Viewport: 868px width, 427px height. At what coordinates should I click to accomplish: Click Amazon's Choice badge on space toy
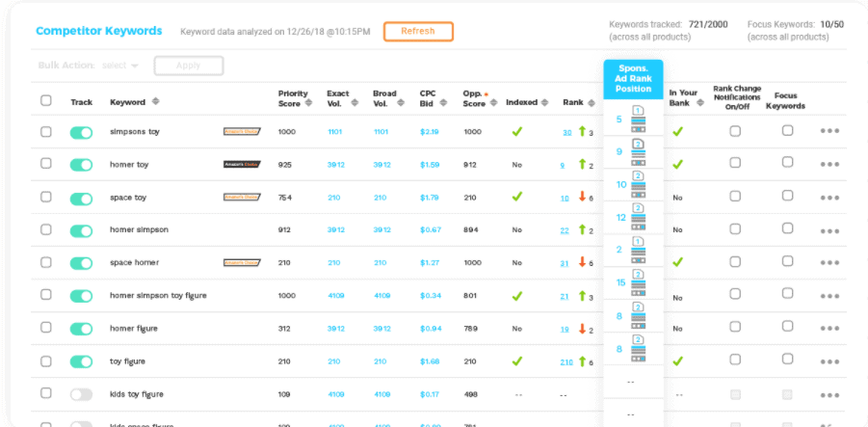click(x=242, y=198)
